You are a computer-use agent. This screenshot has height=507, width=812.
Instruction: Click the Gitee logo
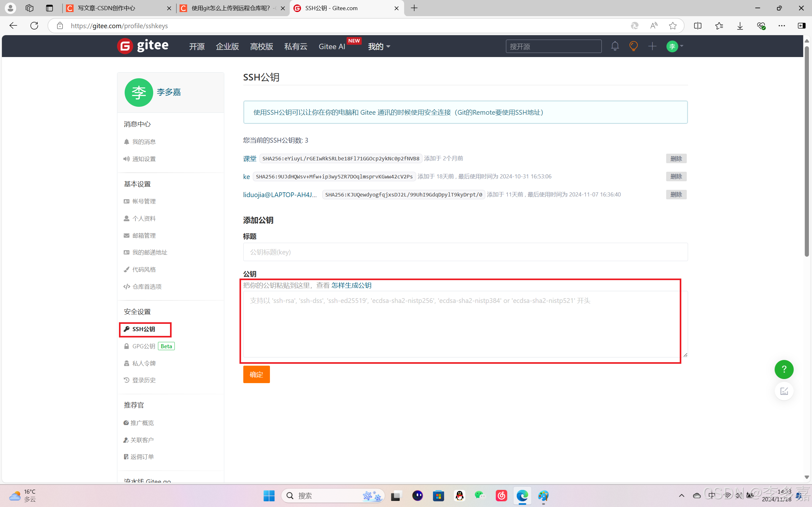click(x=143, y=46)
